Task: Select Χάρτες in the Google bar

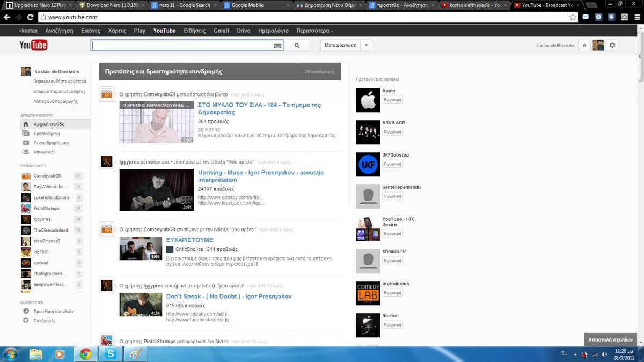Action: point(117,31)
